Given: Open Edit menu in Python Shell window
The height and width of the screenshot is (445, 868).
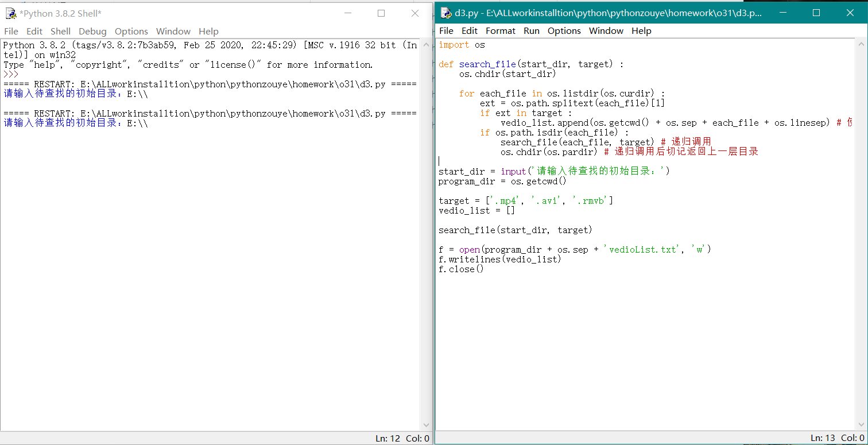Looking at the screenshot, I should click(34, 31).
